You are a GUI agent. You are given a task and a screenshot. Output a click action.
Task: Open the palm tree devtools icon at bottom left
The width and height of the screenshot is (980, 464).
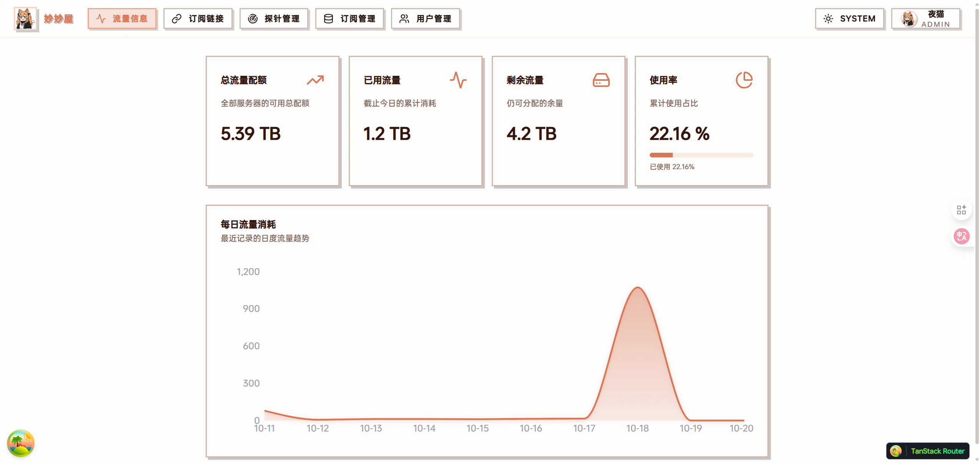(21, 443)
